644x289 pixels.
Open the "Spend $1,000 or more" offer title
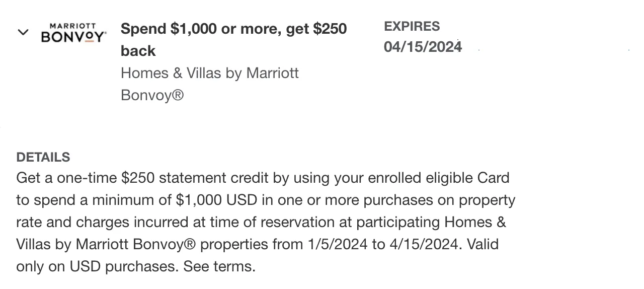[233, 29]
